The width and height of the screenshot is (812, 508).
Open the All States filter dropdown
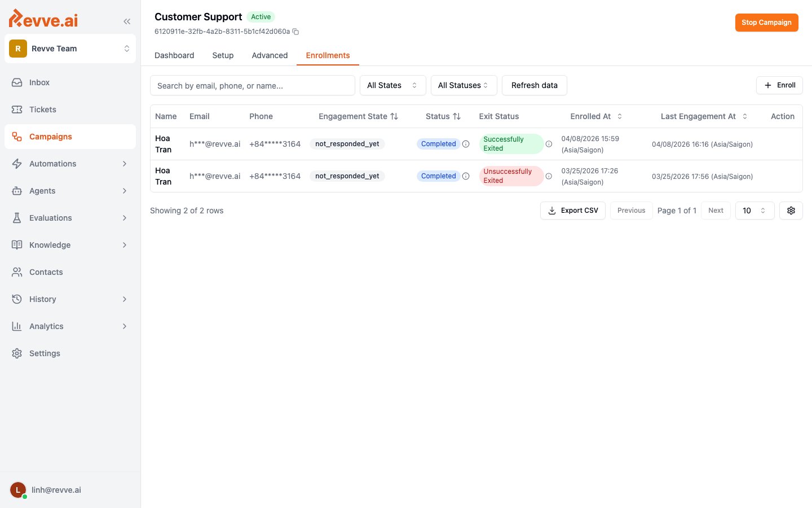[393, 85]
